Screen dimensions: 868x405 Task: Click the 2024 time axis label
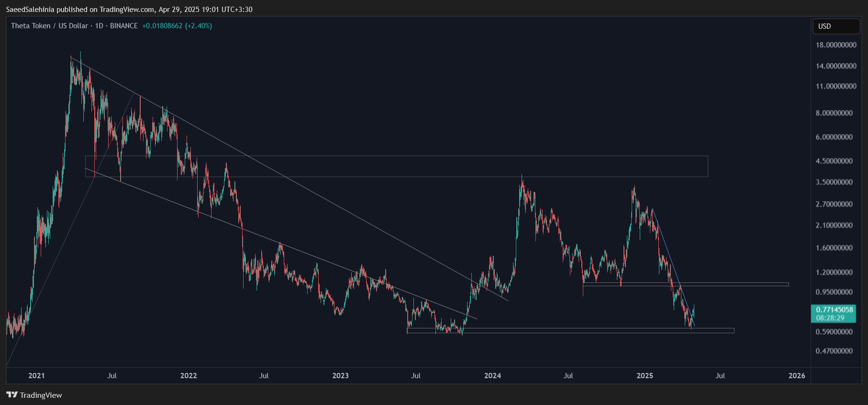click(x=493, y=376)
